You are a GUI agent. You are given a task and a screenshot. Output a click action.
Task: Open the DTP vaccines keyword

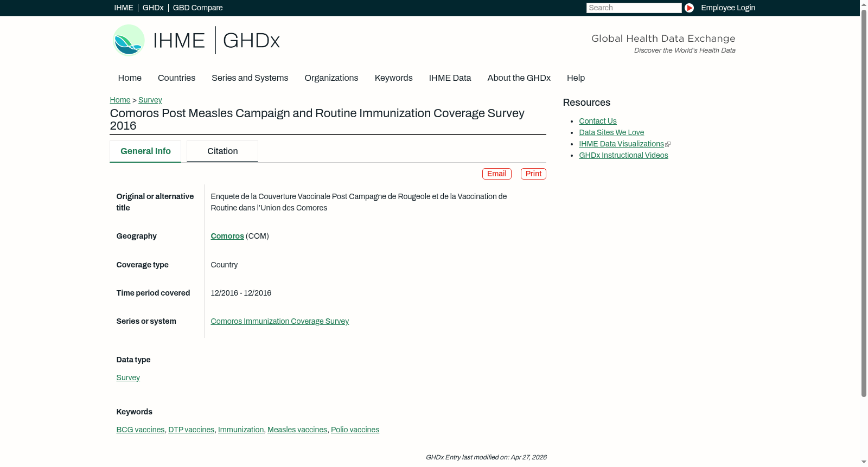tap(191, 430)
